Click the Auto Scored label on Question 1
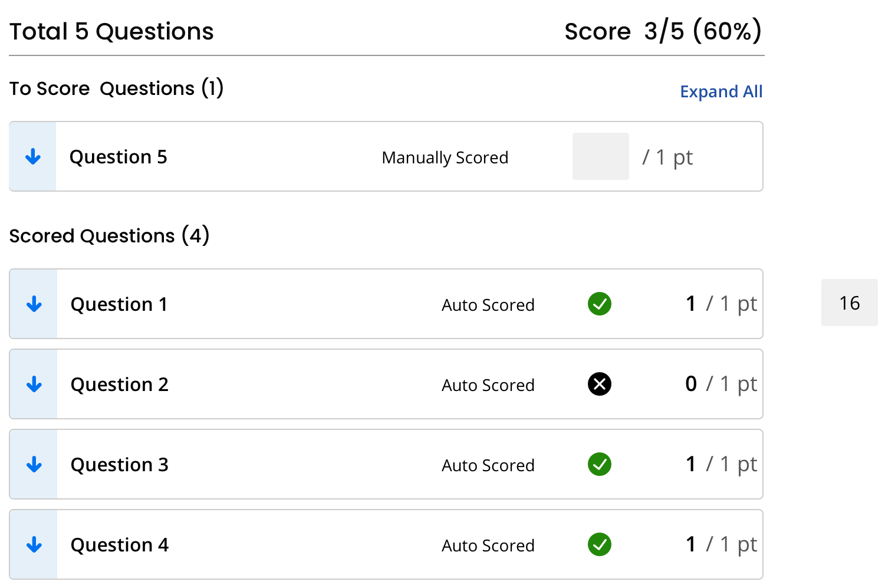 488,305
